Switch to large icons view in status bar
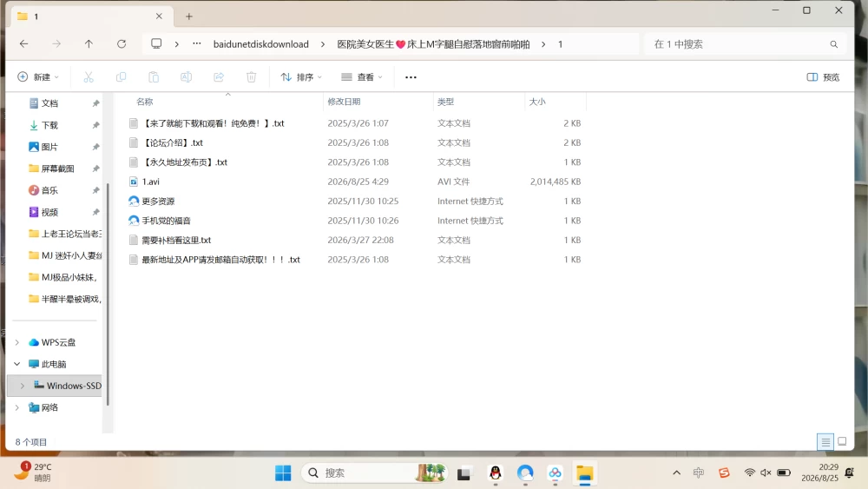This screenshot has height=489, width=868. point(842,441)
